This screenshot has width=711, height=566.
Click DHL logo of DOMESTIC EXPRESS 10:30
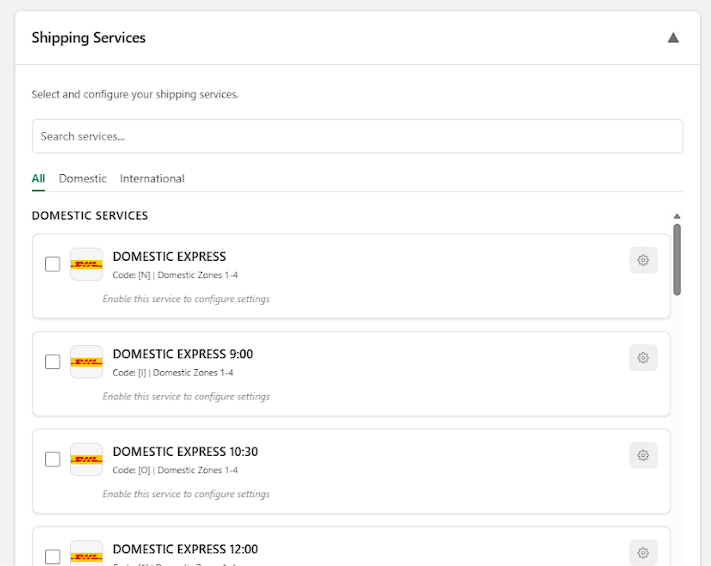coord(87,459)
